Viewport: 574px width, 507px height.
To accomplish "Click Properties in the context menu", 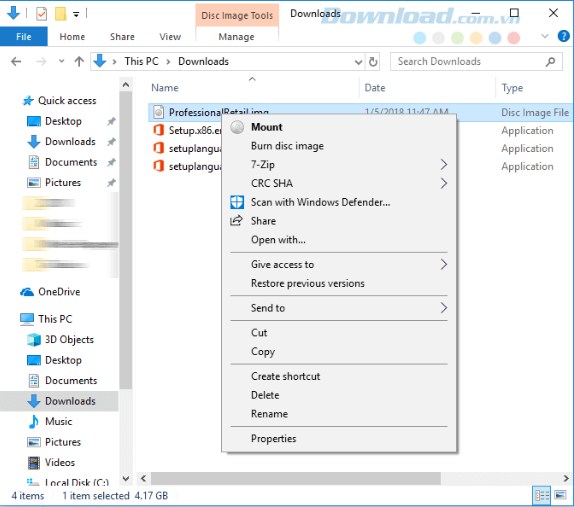I will point(273,439).
